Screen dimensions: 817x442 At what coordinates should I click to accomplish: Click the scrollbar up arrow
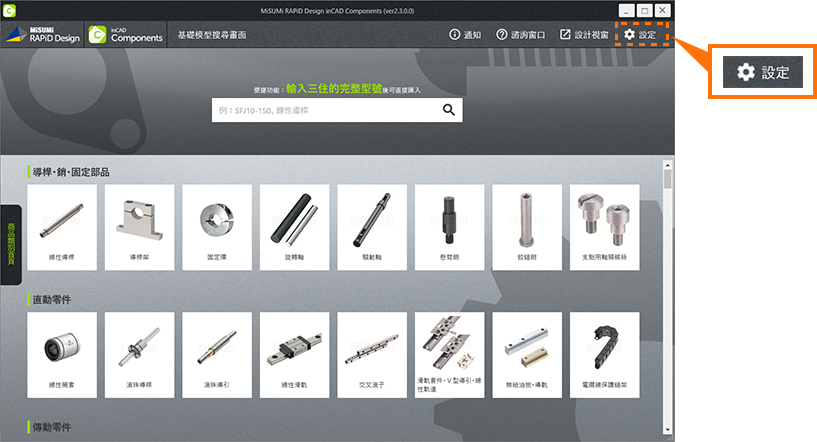667,165
